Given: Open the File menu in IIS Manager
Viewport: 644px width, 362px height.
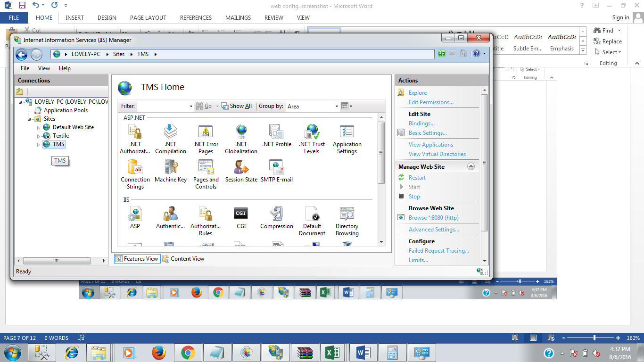Looking at the screenshot, I should [x=25, y=68].
